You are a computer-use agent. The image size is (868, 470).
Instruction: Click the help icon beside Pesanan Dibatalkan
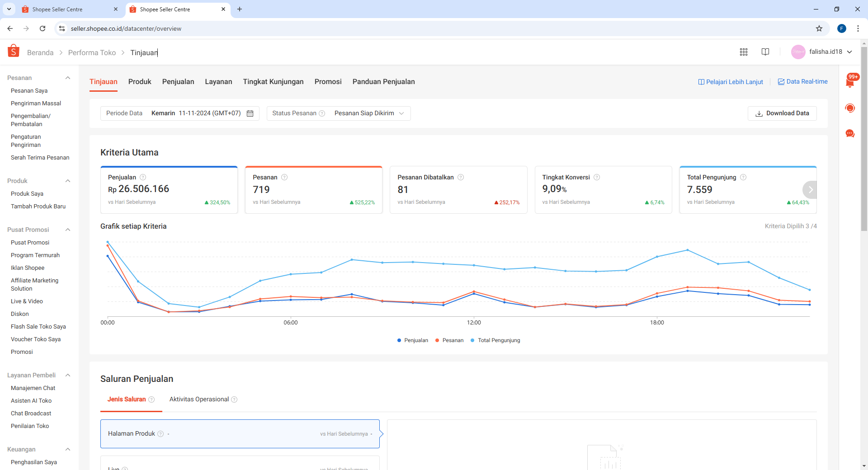click(x=461, y=177)
